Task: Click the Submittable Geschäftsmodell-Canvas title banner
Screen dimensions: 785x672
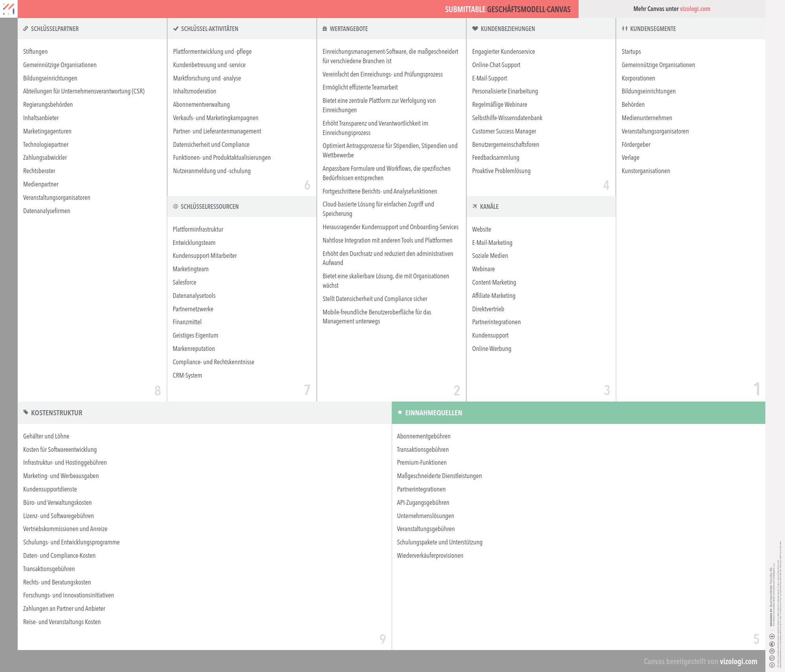Action: coord(508,9)
